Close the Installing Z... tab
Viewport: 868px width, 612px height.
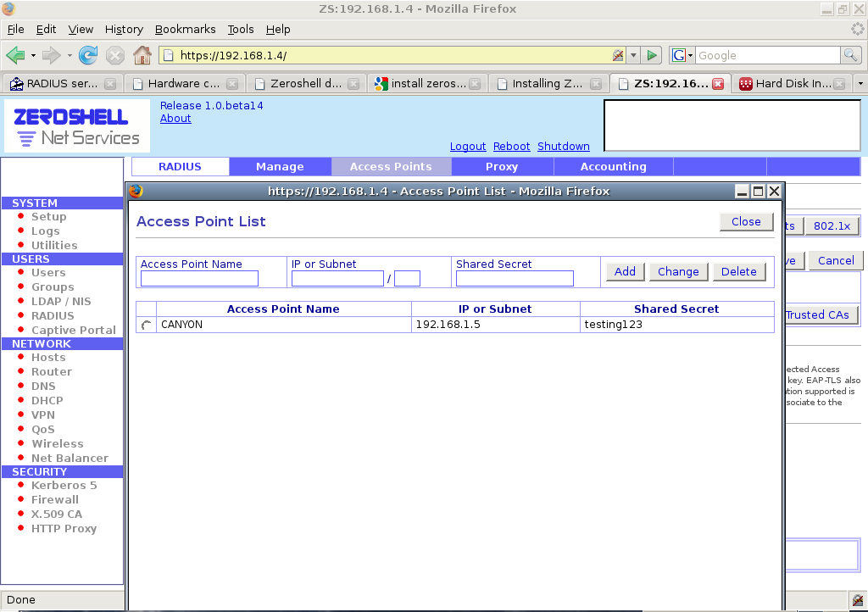596,84
